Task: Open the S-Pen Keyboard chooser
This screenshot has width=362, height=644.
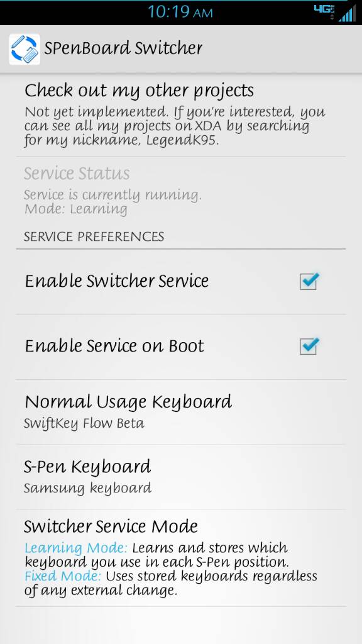Action: [181, 477]
